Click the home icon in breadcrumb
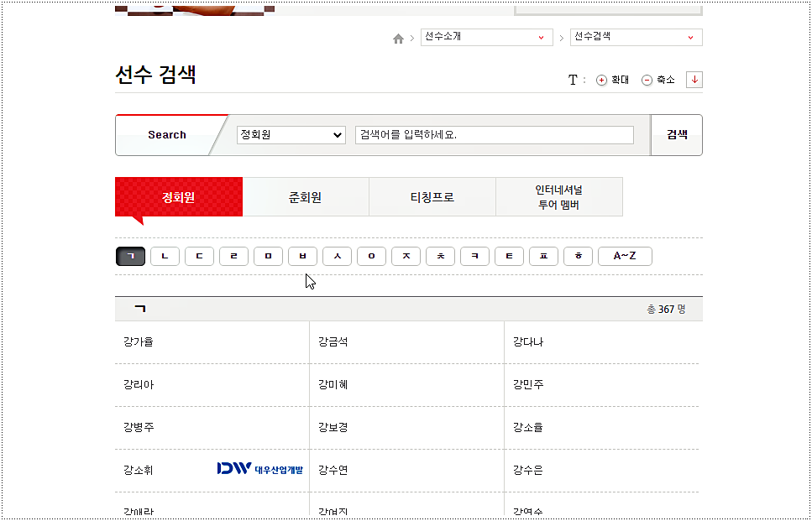 pyautogui.click(x=398, y=39)
